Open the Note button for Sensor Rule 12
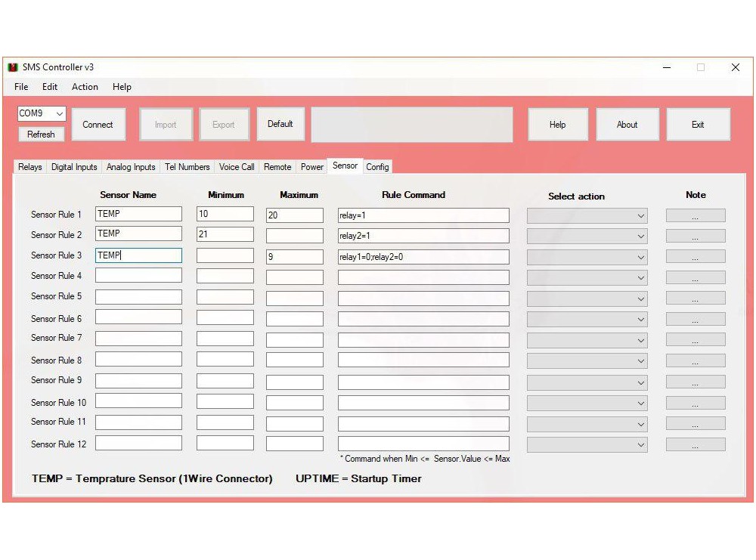The image size is (756, 560). click(695, 445)
